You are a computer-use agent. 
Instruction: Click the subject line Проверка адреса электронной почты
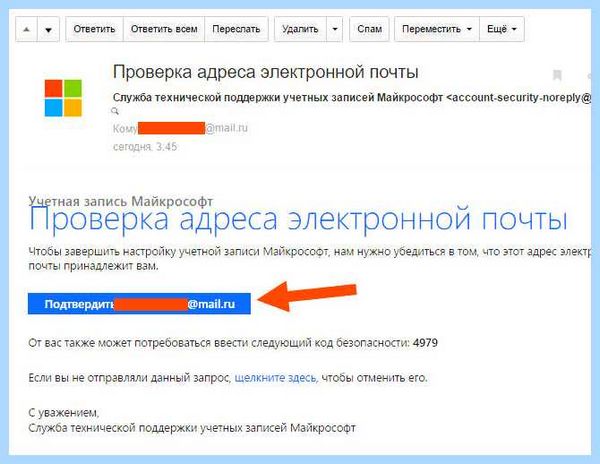click(x=266, y=72)
